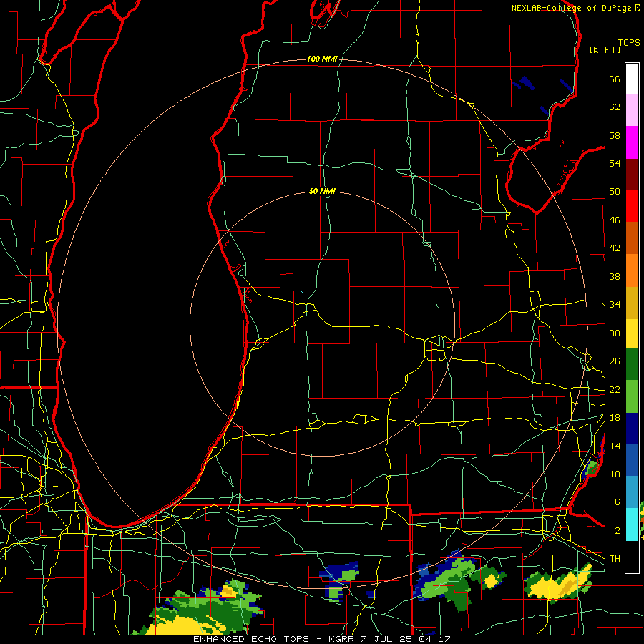Screen dimensions: 644x644
Task: Click the blue-green echo cell south of 100 NMI ring
Action: (339, 581)
